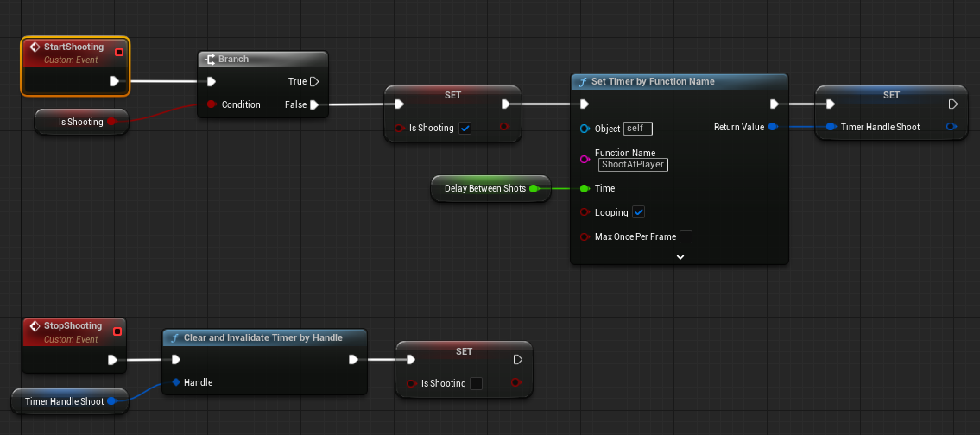Click the Branch node True output pin
Viewport: 980px width, 435px height.
point(314,82)
